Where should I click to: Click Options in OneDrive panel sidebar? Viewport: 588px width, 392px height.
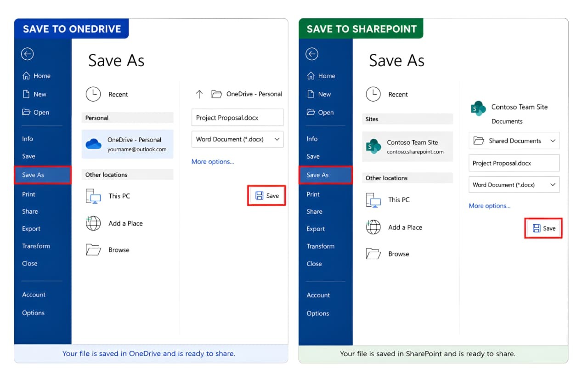pyautogui.click(x=34, y=313)
